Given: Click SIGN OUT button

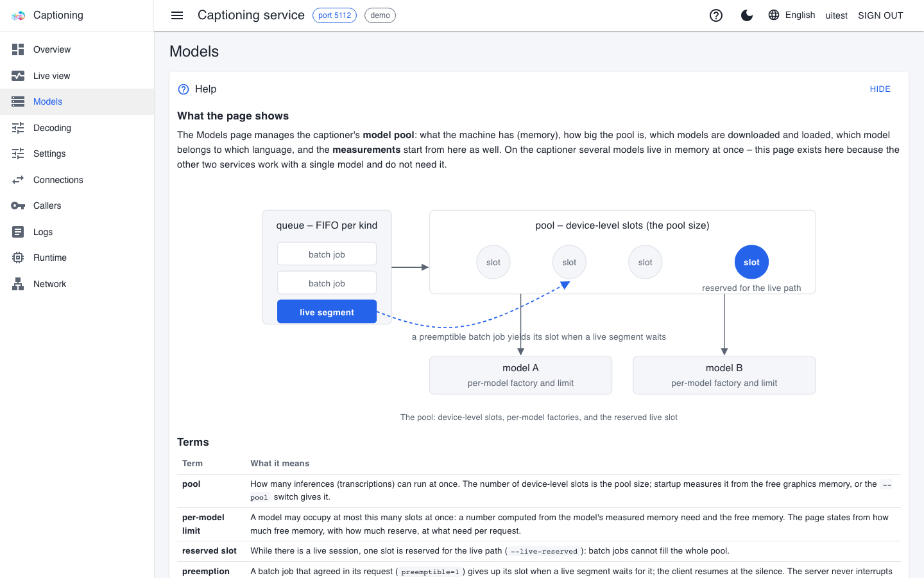Looking at the screenshot, I should point(880,15).
